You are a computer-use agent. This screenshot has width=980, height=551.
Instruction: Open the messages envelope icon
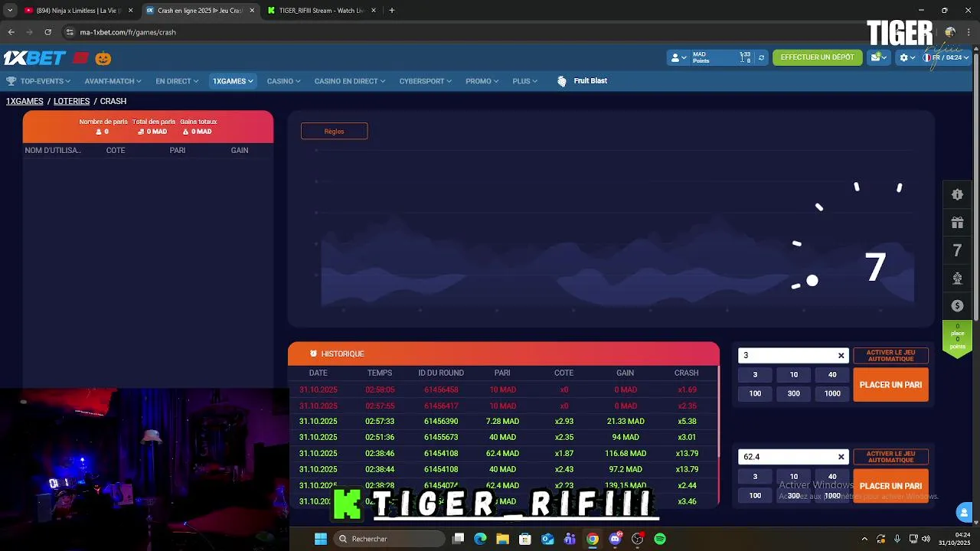tap(875, 57)
